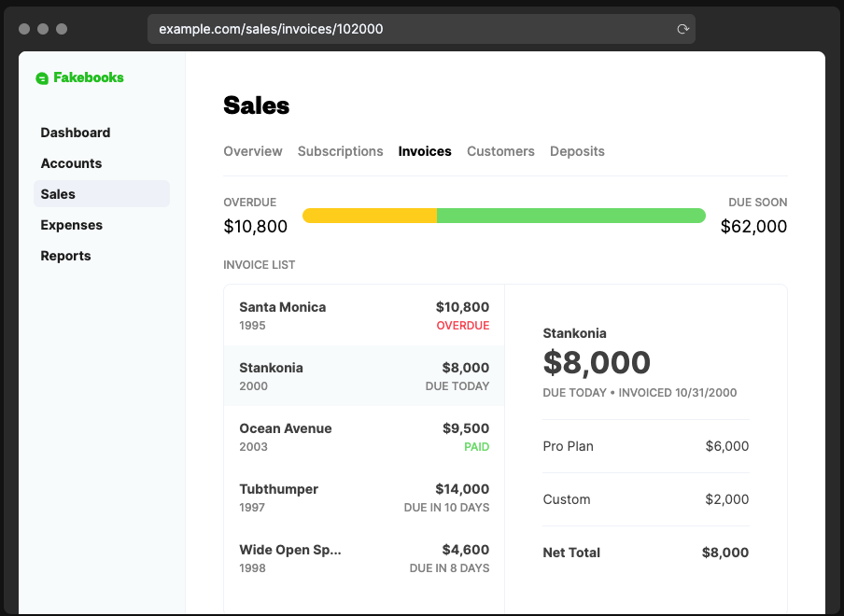Open Expenses section
The image size is (844, 616).
point(72,225)
